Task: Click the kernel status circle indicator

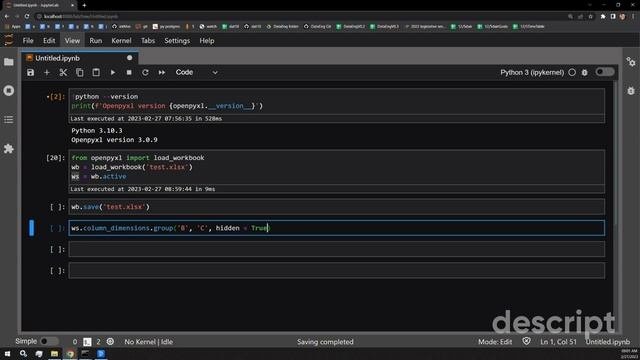Action: pos(572,72)
